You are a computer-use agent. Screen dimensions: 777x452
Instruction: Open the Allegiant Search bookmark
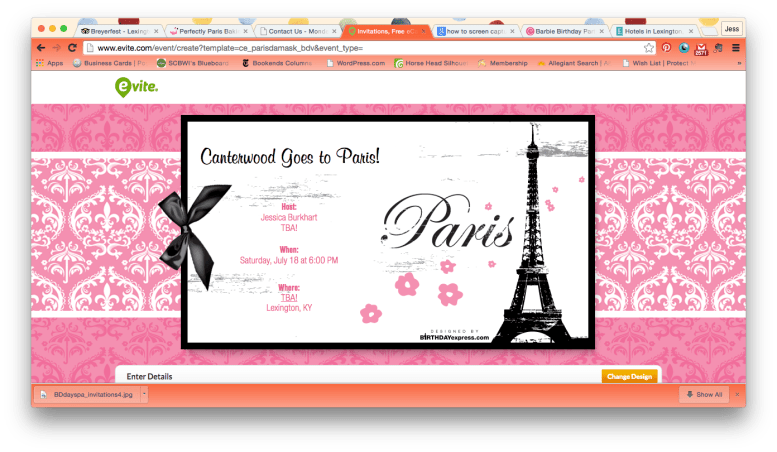coord(574,63)
